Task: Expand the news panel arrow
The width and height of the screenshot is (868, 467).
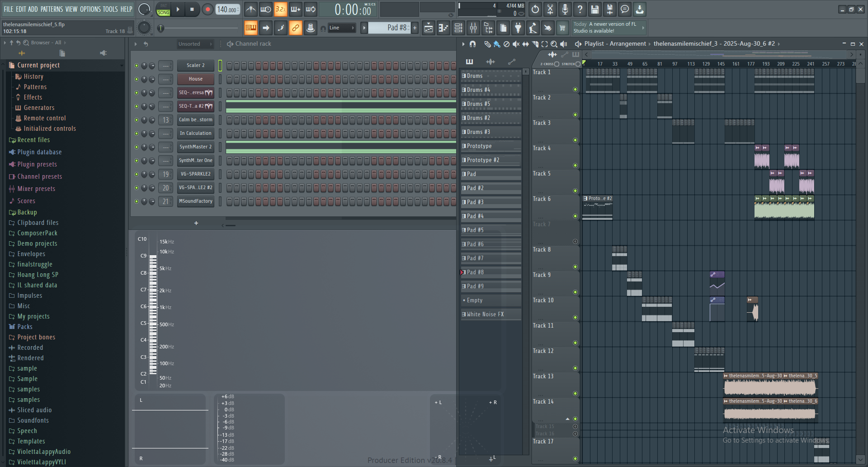Action: coord(643,28)
